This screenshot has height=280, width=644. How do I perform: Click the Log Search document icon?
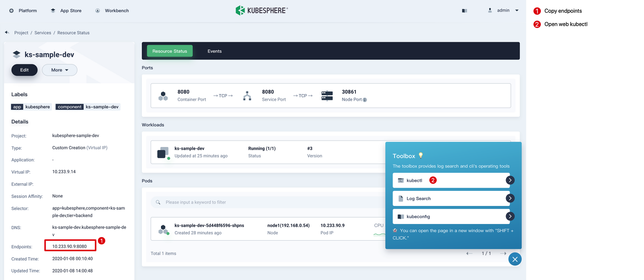click(401, 198)
